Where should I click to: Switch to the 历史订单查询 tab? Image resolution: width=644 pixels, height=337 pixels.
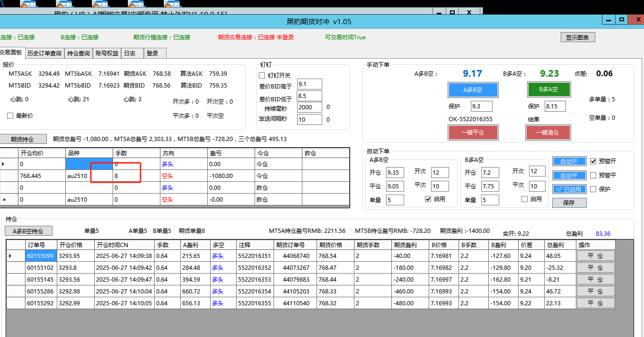(x=44, y=53)
